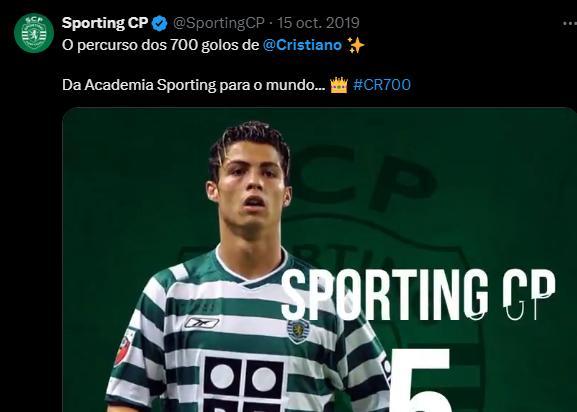
Task: Click the sparkles emoji after @Cristiano
Action: point(356,45)
